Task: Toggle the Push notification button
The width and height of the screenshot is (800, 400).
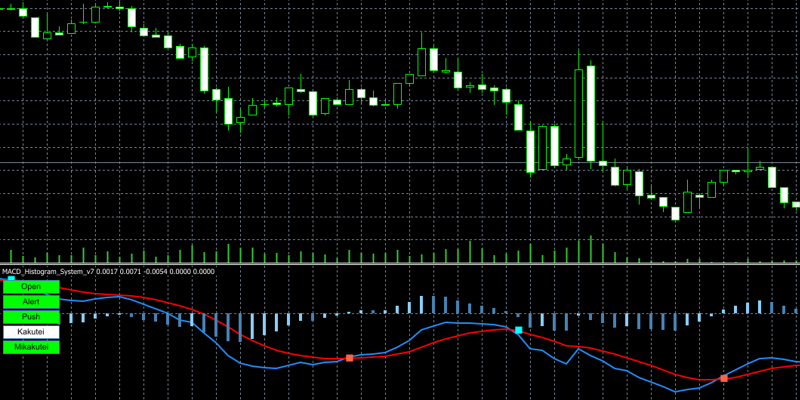Action: pos(31,316)
